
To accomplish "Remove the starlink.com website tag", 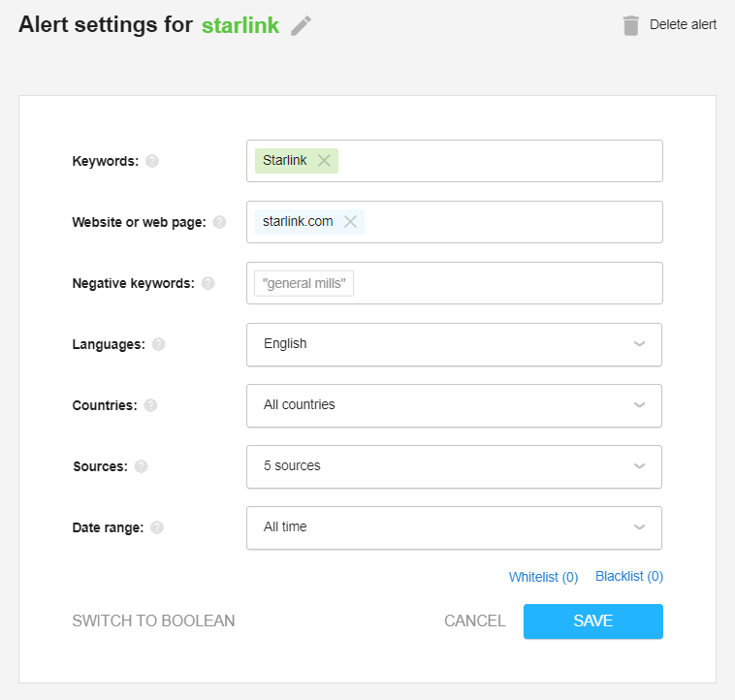I will tap(350, 222).
